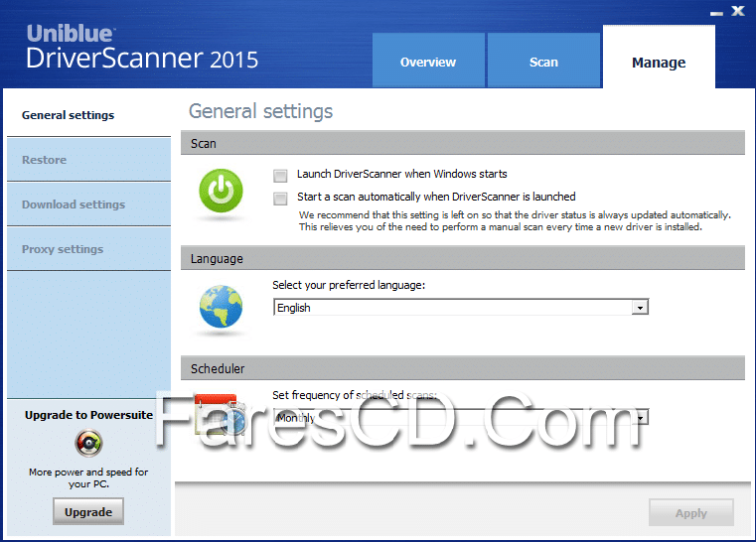This screenshot has height=542, width=756.
Task: Click the Scan section header bar
Action: click(463, 143)
